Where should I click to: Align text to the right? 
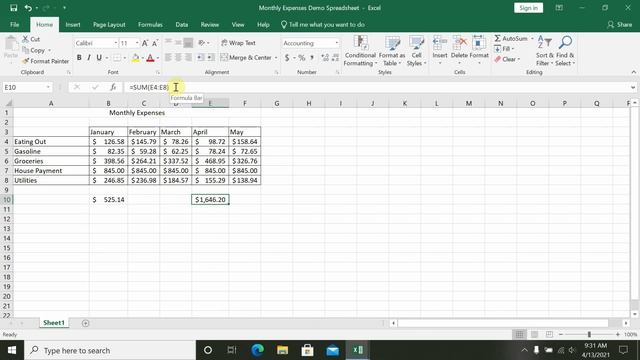coord(188,58)
